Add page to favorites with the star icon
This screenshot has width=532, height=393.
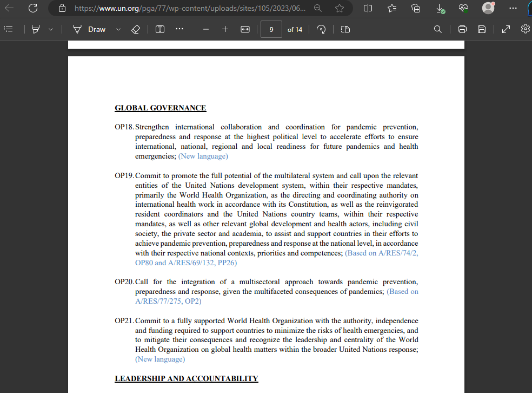point(340,8)
